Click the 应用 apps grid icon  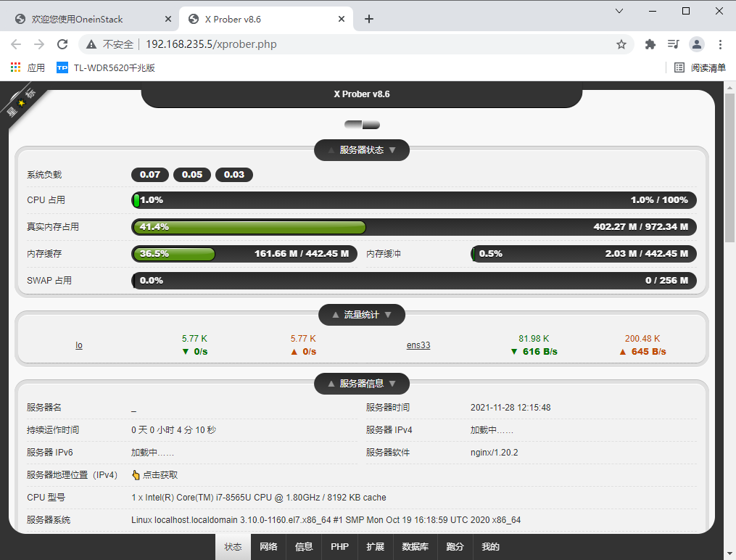[15, 67]
